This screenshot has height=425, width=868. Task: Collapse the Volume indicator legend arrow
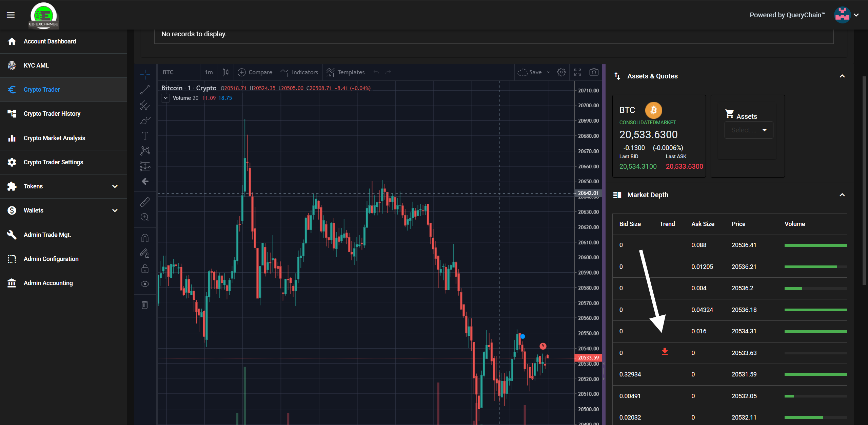165,98
